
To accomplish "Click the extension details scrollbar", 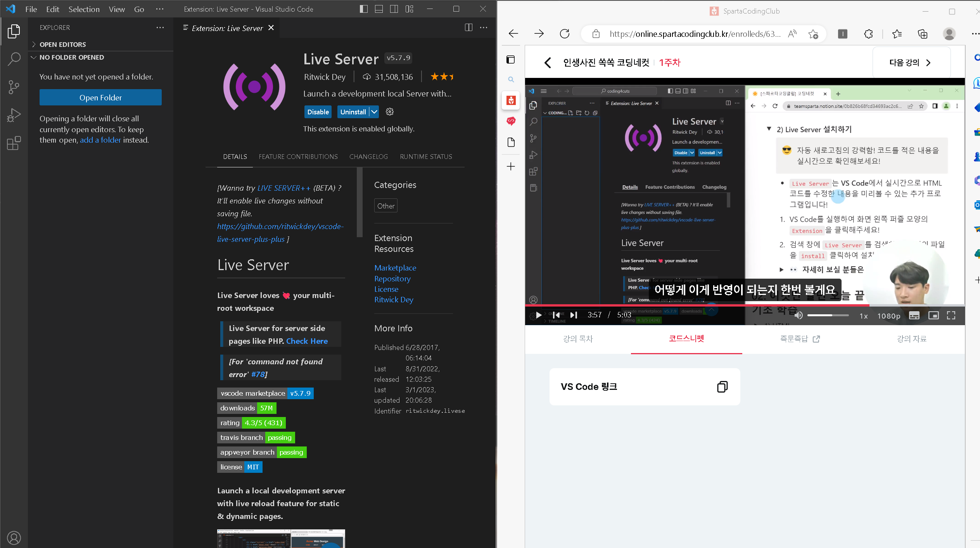I will coord(360,202).
